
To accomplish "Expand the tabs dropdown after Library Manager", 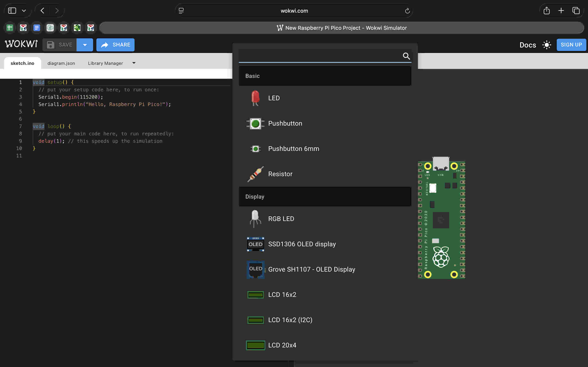I will coord(134,63).
